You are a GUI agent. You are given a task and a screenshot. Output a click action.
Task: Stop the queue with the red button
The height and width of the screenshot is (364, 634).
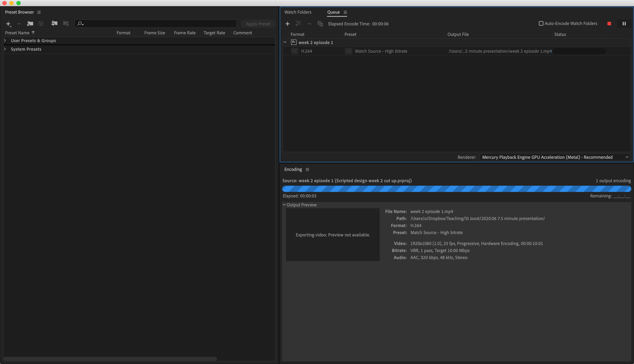pos(609,23)
